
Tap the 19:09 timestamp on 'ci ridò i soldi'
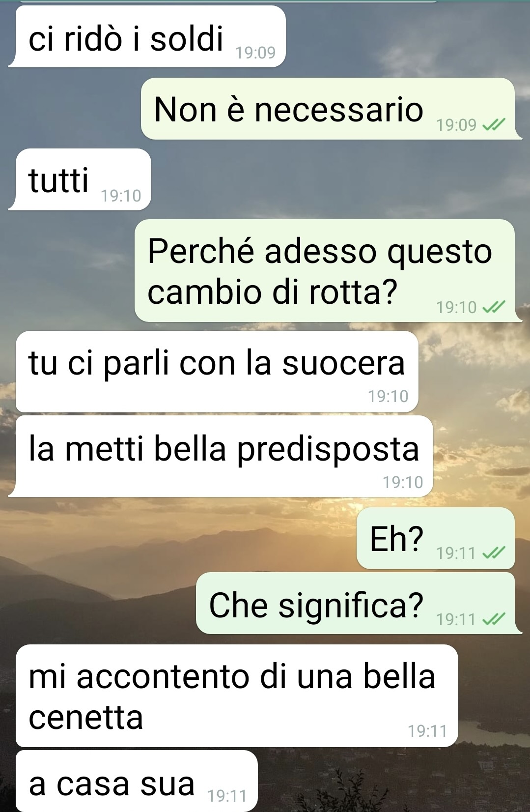(255, 53)
